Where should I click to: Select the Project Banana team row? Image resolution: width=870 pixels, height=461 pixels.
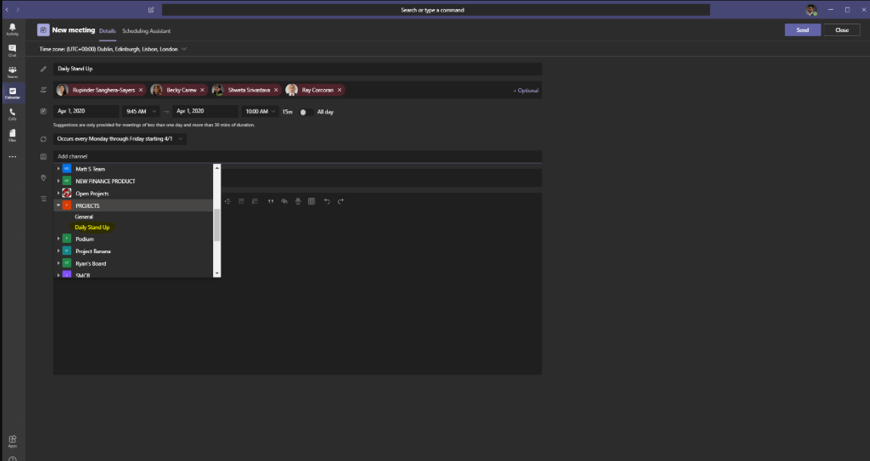point(133,251)
